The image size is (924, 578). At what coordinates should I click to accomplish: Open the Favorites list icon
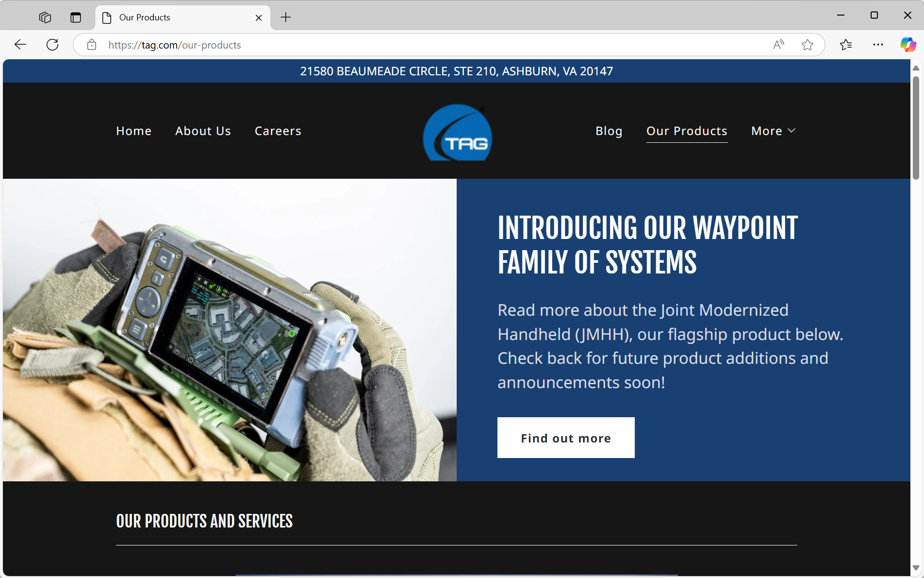point(846,45)
